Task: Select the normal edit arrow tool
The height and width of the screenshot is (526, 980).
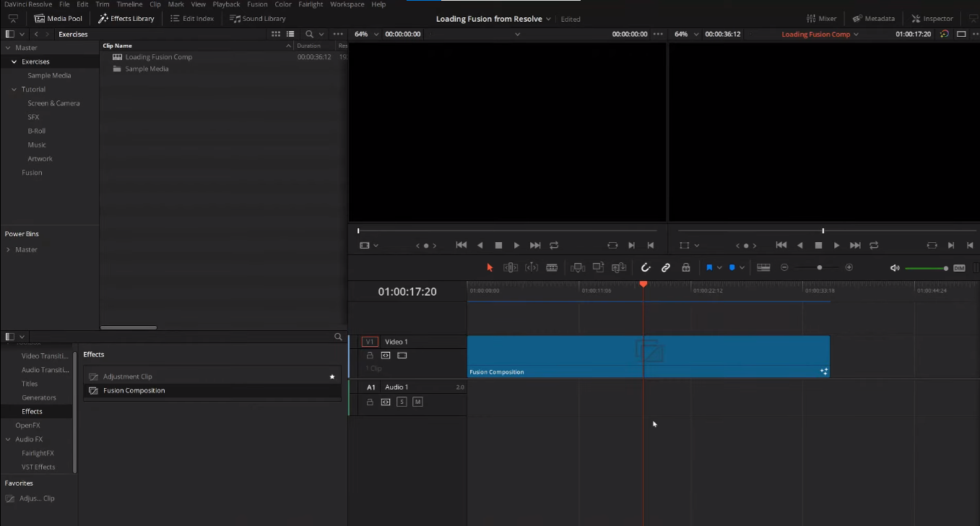Action: pos(489,267)
